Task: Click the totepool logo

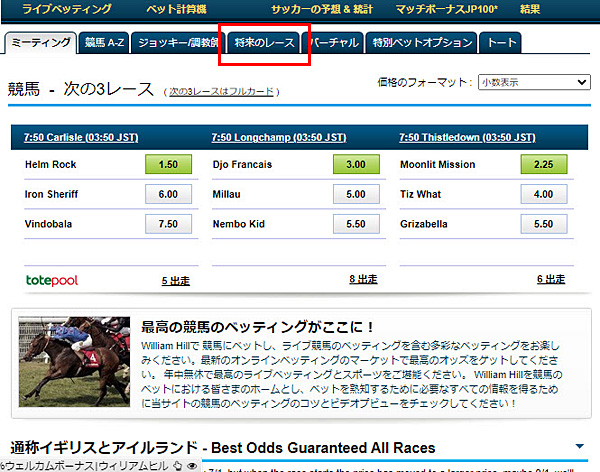Action: click(52, 281)
